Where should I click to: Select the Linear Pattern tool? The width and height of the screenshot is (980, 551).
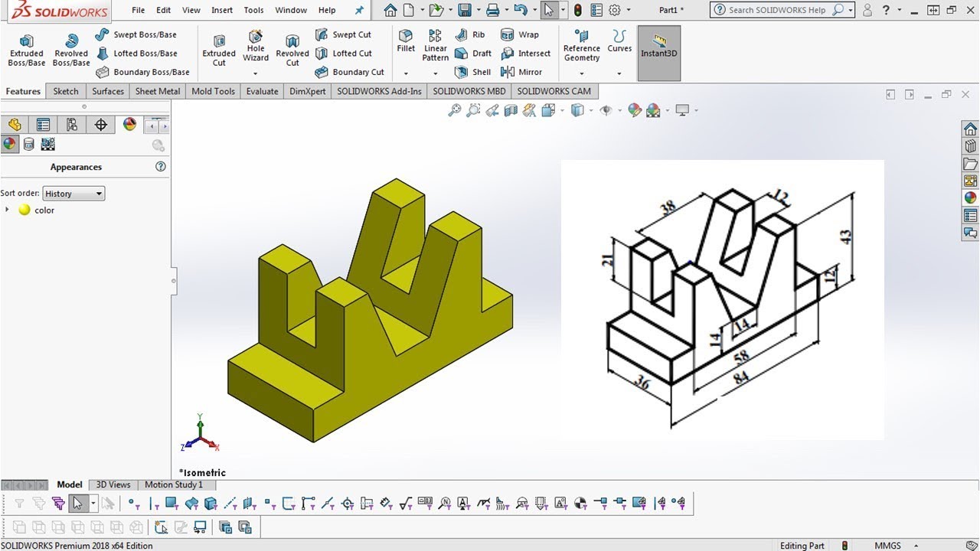coord(435,46)
